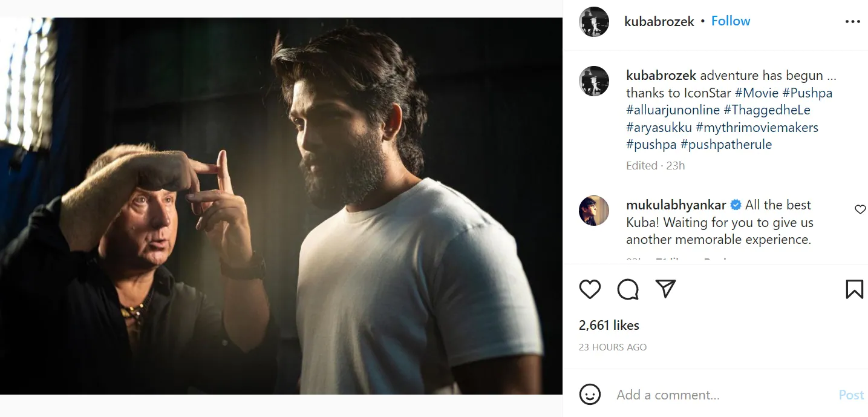Viewport: 868px width, 417px height.
Task: View the 2,661 likes list
Action: click(609, 325)
